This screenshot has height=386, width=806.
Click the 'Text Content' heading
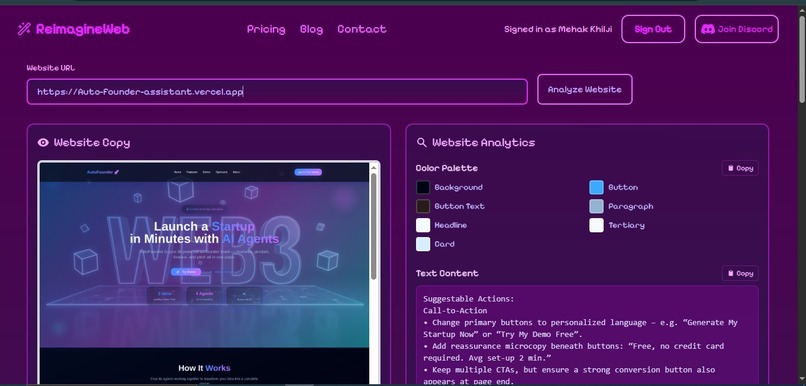[x=447, y=273]
